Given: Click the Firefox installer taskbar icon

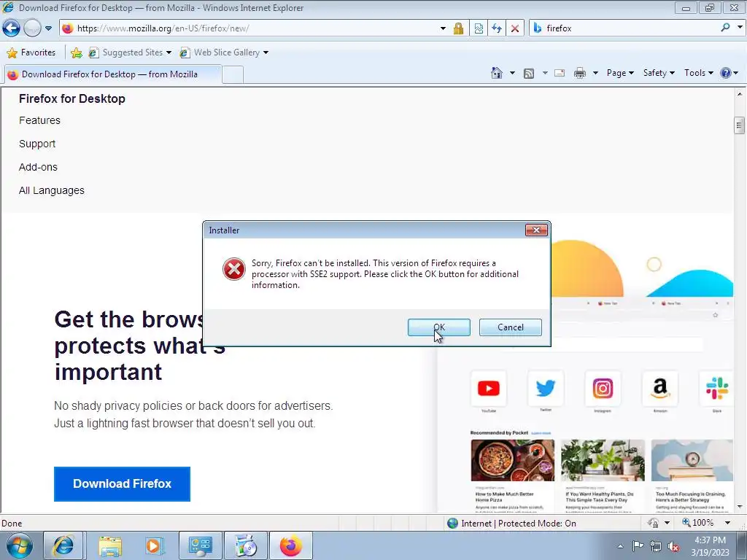Looking at the screenshot, I should [x=291, y=545].
